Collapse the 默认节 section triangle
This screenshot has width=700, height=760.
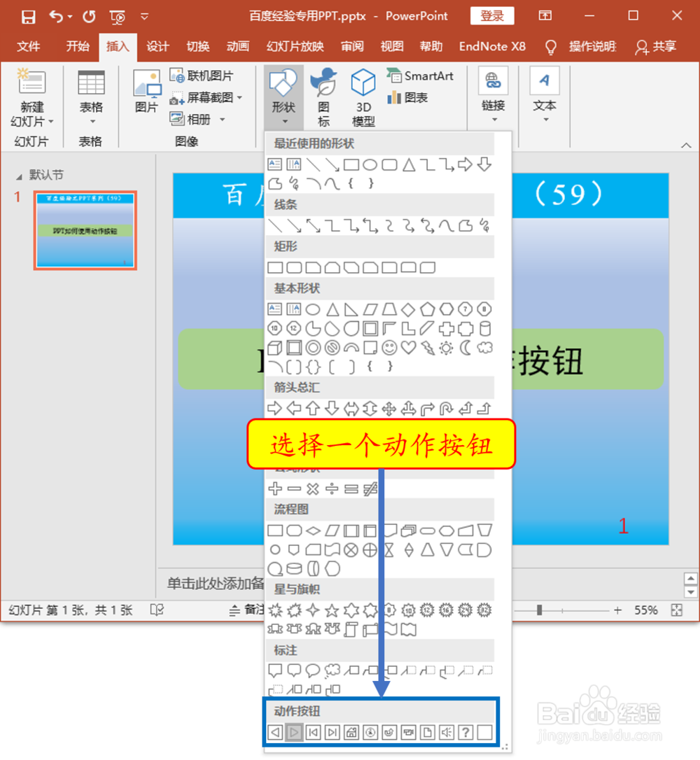(x=19, y=176)
